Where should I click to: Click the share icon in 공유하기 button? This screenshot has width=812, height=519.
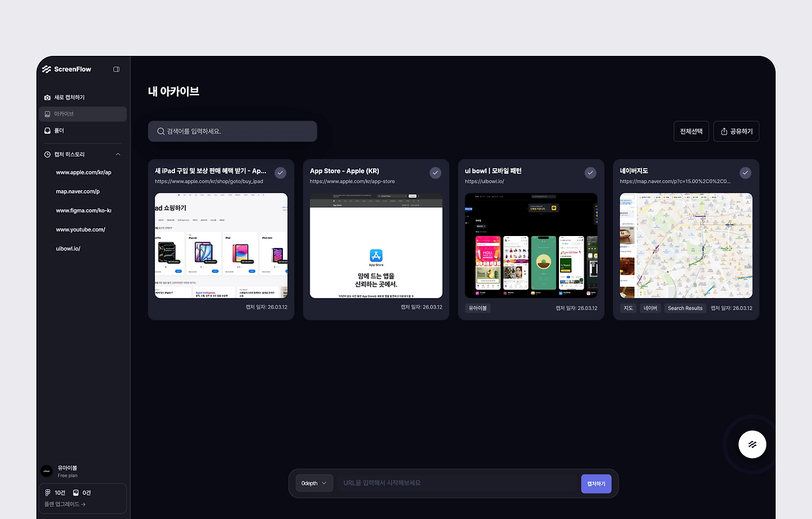[x=724, y=131]
